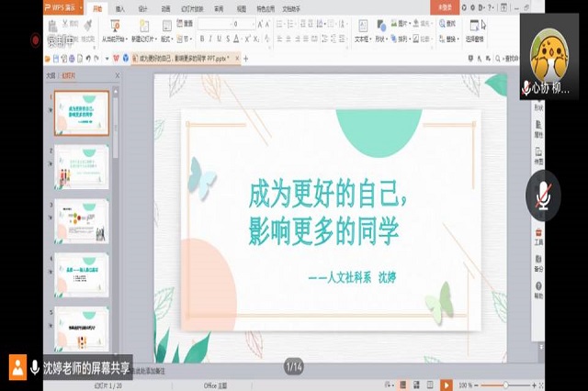This screenshot has width=588, height=391.
Task: Click the Bold (B) formatting icon
Action: pos(202,39)
